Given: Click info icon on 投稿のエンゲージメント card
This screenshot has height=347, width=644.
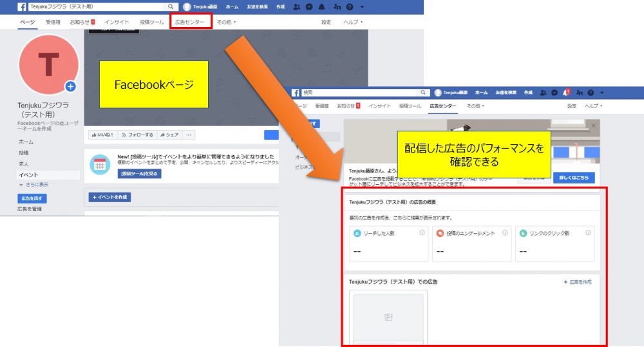Looking at the screenshot, I should pos(505,233).
